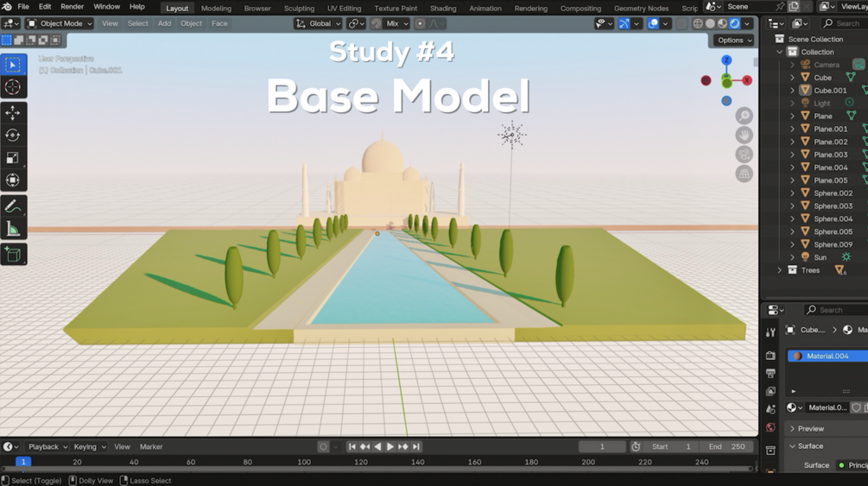Open the Edit menu
Screen dimensions: 868x486
click(x=45, y=7)
